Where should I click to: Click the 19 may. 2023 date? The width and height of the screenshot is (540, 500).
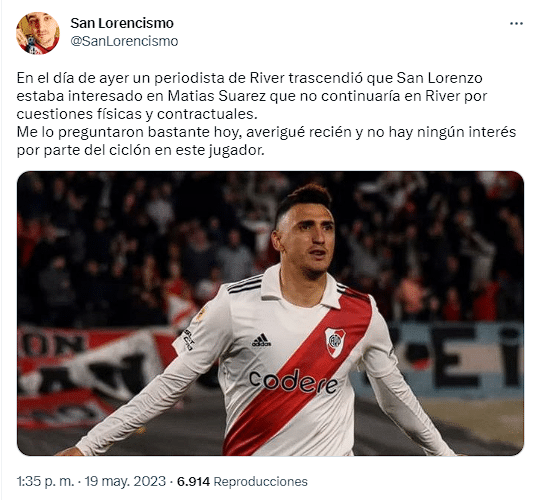click(125, 481)
